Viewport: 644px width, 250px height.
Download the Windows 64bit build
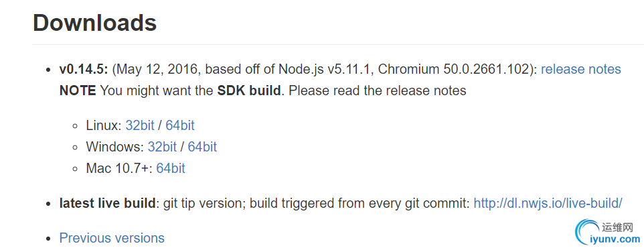click(x=202, y=147)
